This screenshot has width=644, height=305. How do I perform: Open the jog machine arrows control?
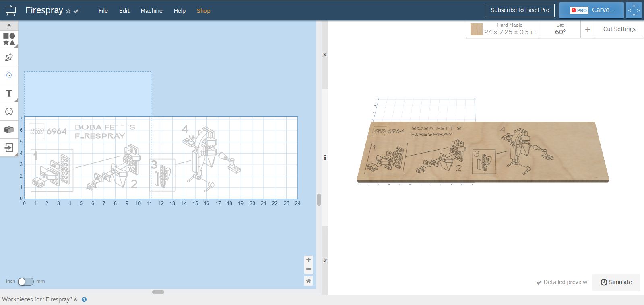pyautogui.click(x=634, y=10)
